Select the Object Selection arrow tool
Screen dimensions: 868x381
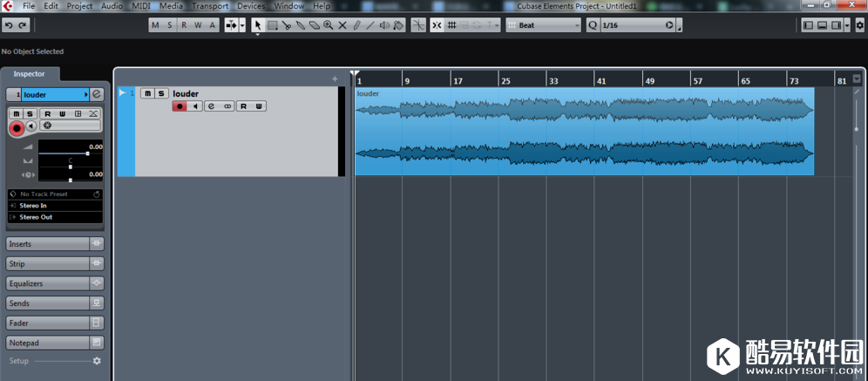coord(258,25)
